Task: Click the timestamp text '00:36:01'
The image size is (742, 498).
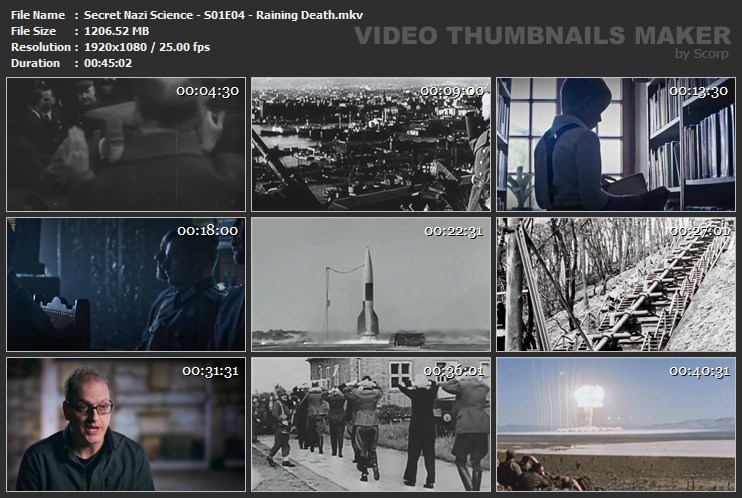Action: point(453,371)
